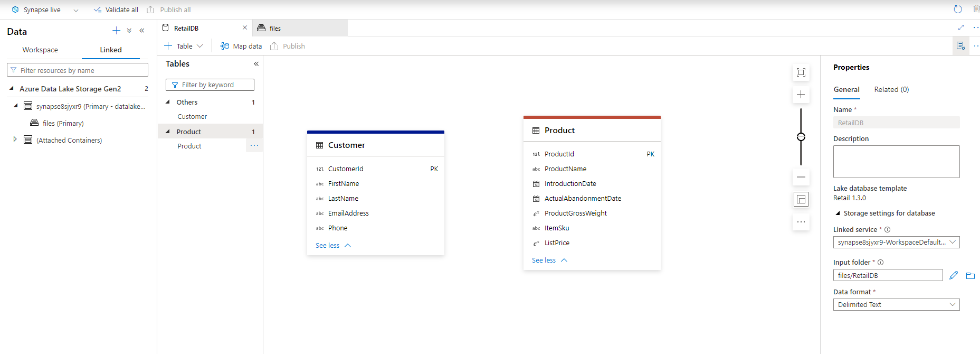Open the Related (0) tab

pyautogui.click(x=891, y=89)
